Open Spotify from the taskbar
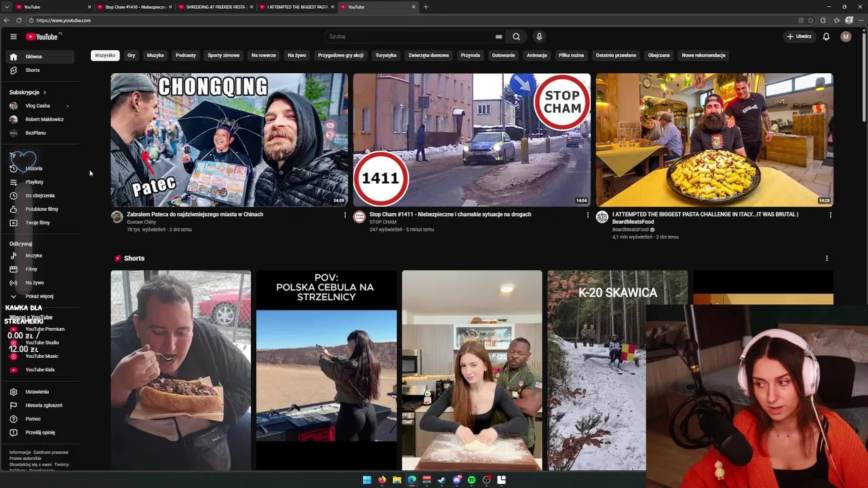The width and height of the screenshot is (868, 488). coord(471,480)
